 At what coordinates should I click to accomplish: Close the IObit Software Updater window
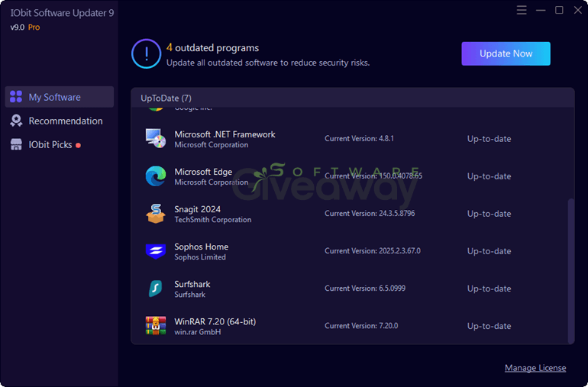[578, 10]
